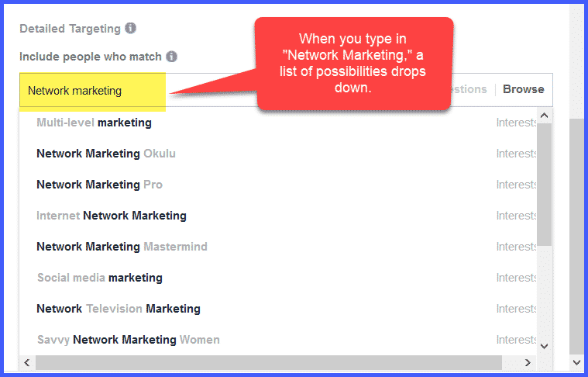This screenshot has width=588, height=377.
Task: Click info icon beside Include people who match
Action: [x=171, y=57]
